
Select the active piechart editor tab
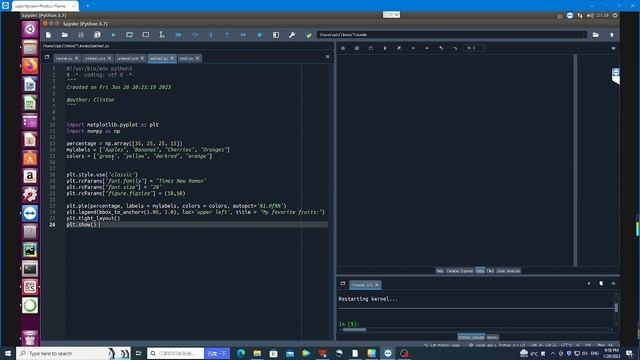point(162,58)
